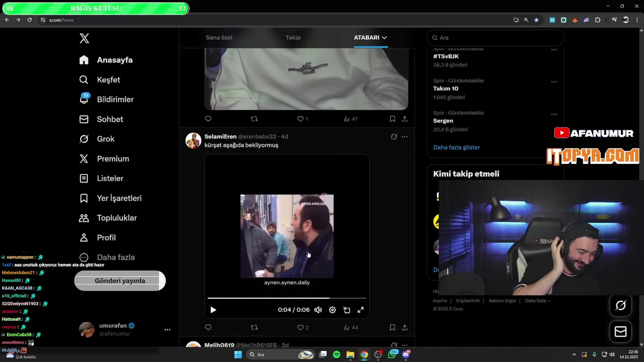Open #TSvBJK trending topic
The width and height of the screenshot is (644, 362).
tap(446, 56)
